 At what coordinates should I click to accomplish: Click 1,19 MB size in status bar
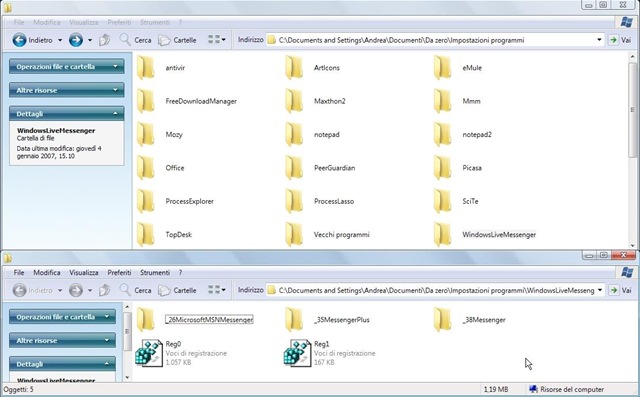tap(496, 389)
